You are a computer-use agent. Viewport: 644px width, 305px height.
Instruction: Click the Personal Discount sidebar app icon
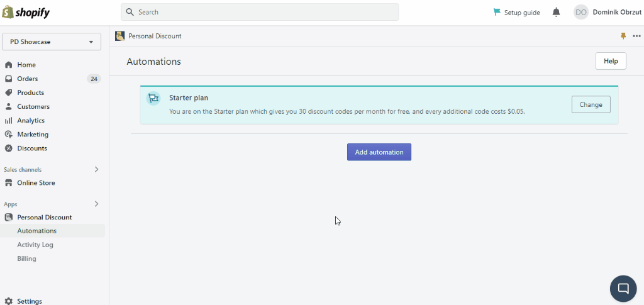click(8, 217)
